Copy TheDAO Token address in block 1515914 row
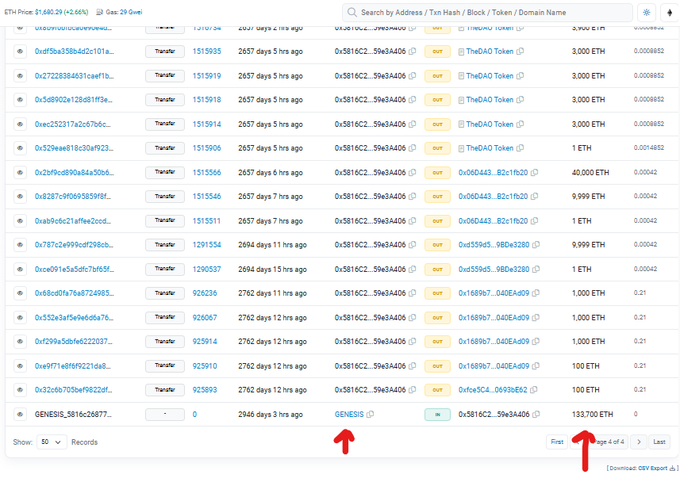The image size is (680, 482). tap(520, 124)
